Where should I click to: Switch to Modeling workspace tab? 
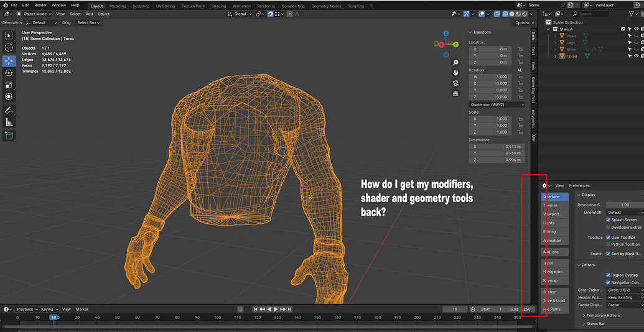coord(118,6)
